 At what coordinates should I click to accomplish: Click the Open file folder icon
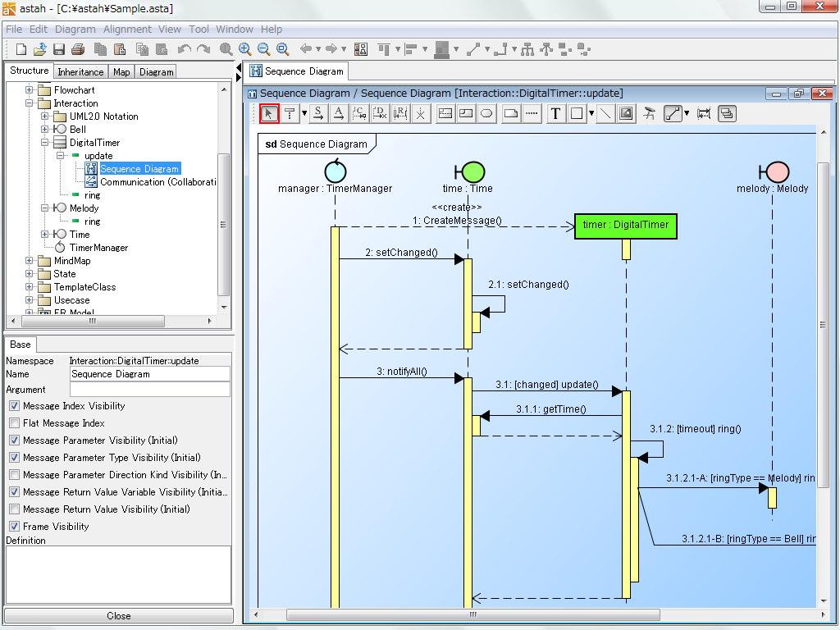click(x=39, y=49)
